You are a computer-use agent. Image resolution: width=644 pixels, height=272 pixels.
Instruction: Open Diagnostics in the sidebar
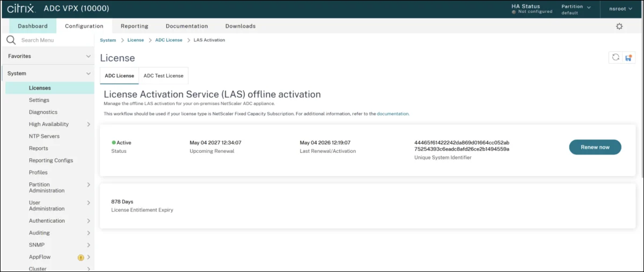(x=43, y=112)
